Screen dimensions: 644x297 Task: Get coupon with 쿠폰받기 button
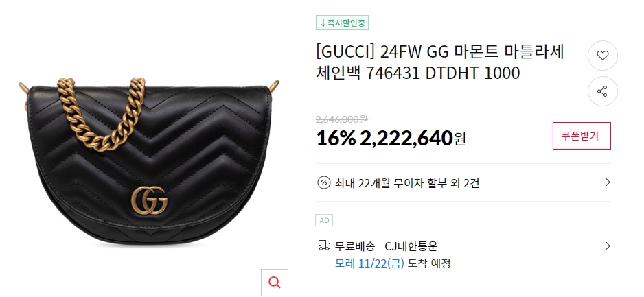[582, 136]
